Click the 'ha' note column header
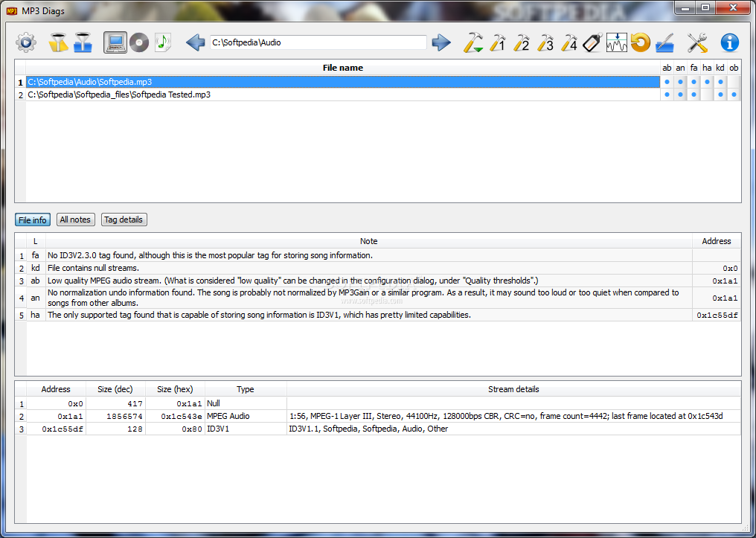Image resolution: width=756 pixels, height=538 pixels. coord(707,68)
